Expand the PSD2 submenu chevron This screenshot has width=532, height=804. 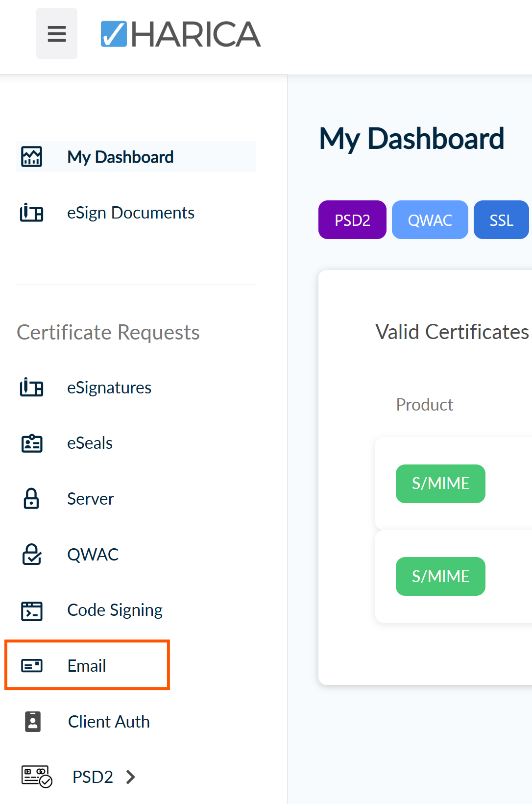(130, 777)
